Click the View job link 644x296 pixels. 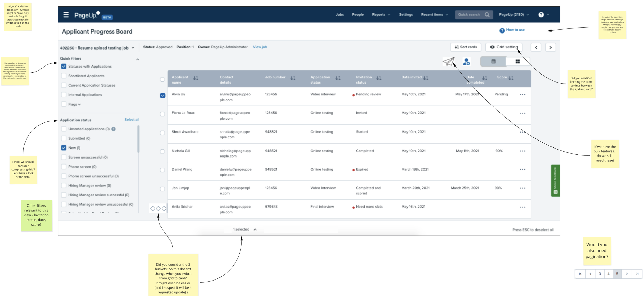pos(260,47)
